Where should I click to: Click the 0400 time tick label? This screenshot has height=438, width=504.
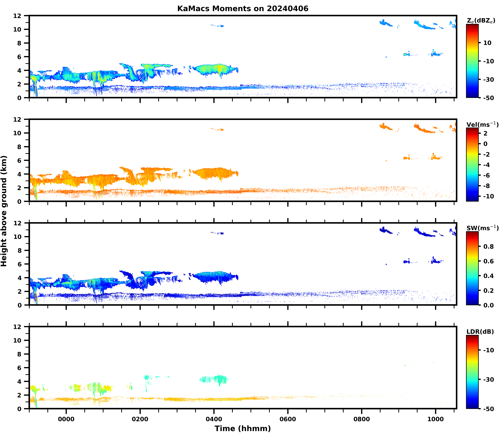coord(214,419)
